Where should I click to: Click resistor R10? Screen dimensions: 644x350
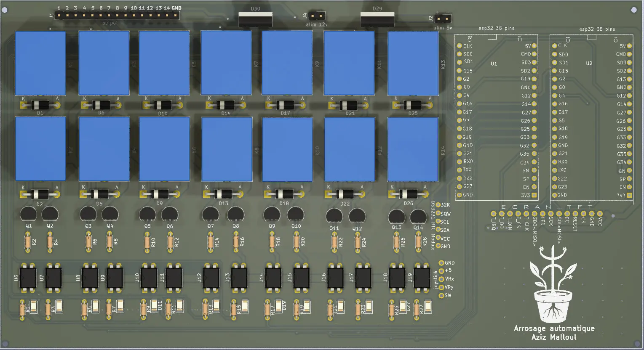tap(147, 242)
